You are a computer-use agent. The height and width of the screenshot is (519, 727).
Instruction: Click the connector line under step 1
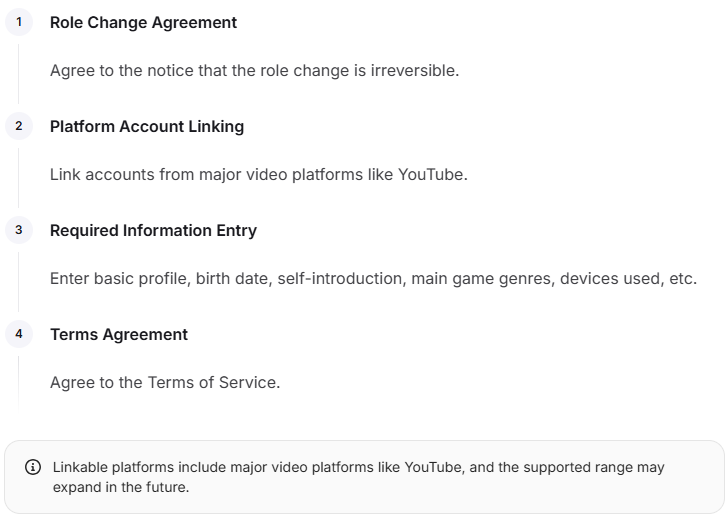pyautogui.click(x=19, y=74)
